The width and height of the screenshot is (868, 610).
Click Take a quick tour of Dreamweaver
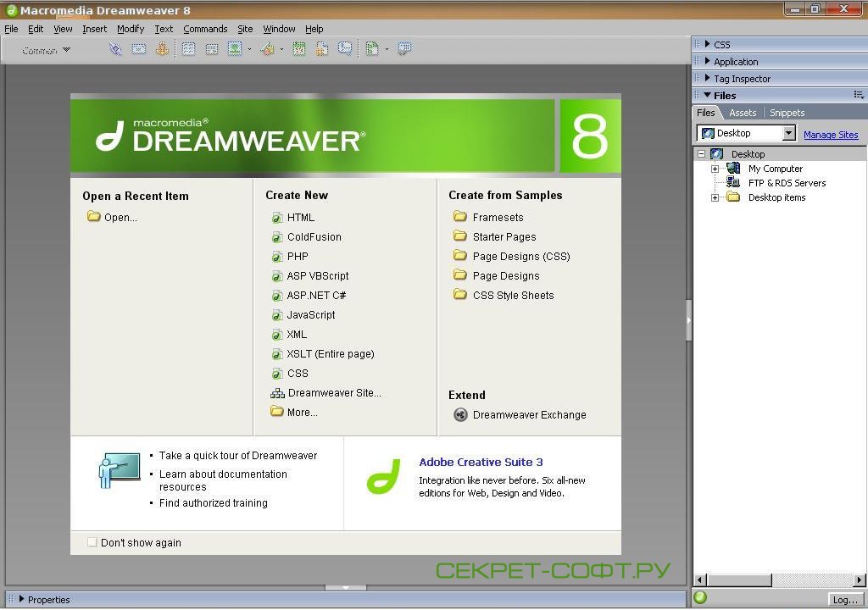click(x=238, y=456)
